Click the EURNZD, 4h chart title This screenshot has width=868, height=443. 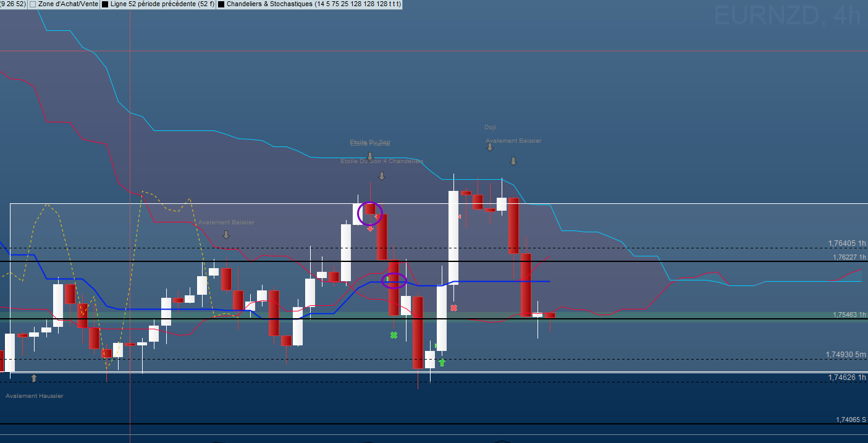pos(786,17)
